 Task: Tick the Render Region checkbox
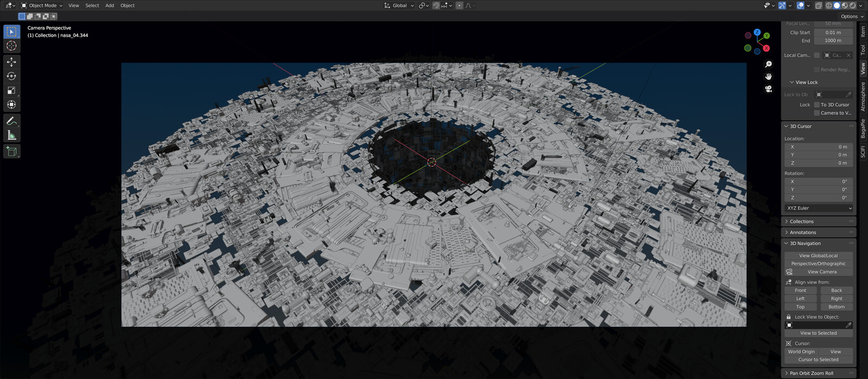[817, 69]
